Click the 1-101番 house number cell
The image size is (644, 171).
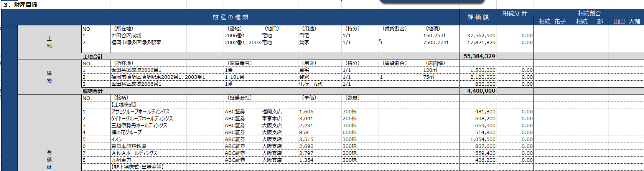click(x=234, y=77)
